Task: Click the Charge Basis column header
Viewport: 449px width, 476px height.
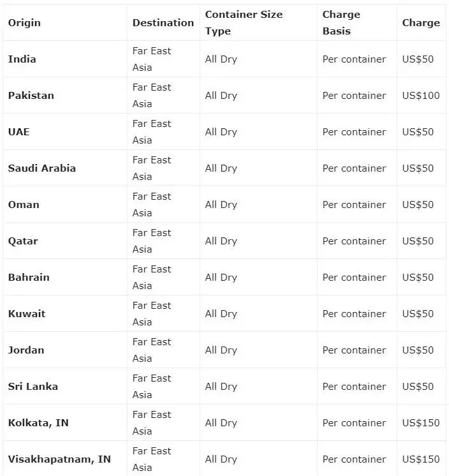Action: click(x=341, y=22)
